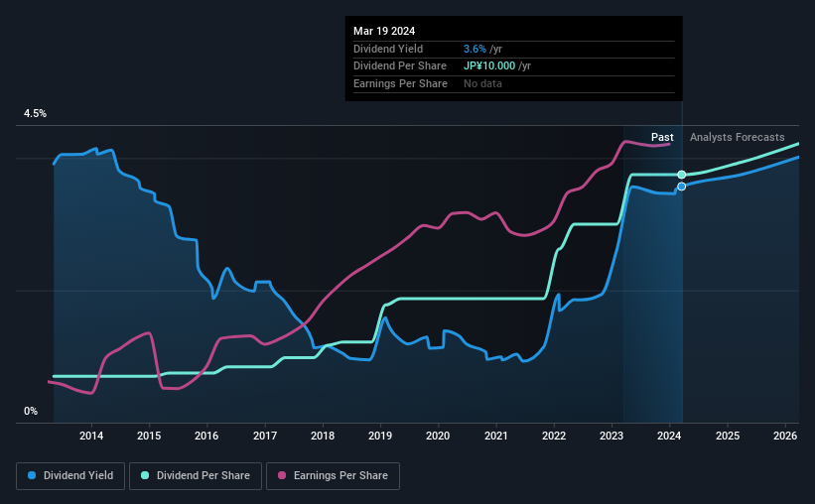The height and width of the screenshot is (504, 815).
Task: Click the 'Analysts Forecasts' label
Action: (x=737, y=137)
